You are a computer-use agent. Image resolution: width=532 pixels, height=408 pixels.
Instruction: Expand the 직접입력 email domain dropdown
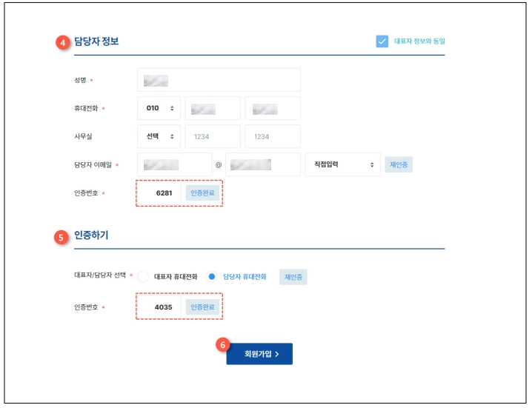click(x=342, y=164)
